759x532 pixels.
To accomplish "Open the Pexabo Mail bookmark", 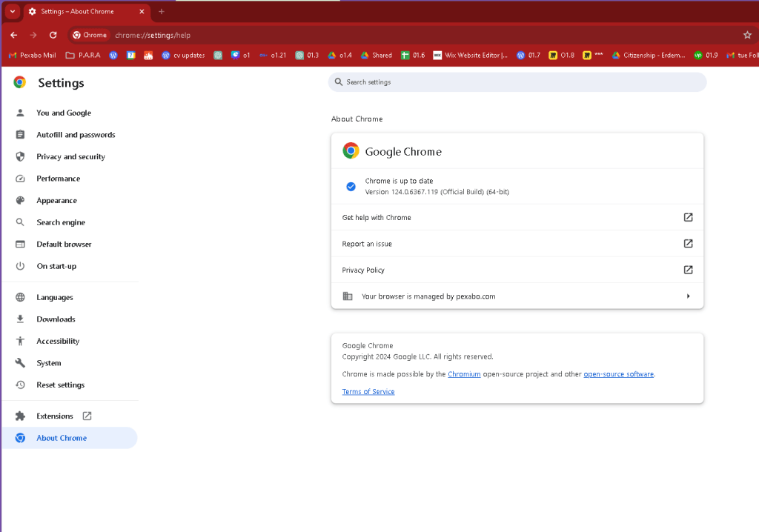I will click(x=33, y=55).
